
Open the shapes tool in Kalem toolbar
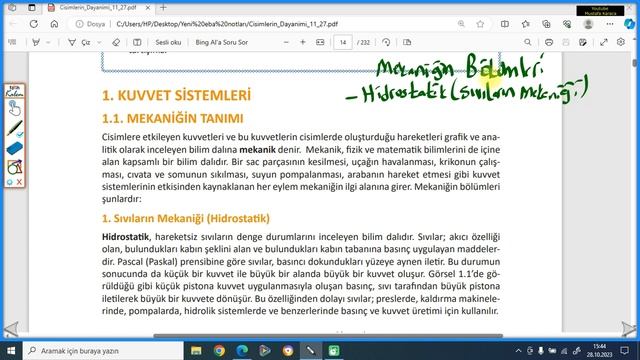point(15,167)
